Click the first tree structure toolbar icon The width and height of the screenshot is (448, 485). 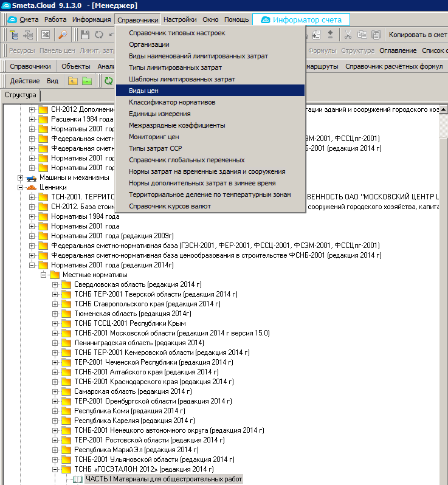(13, 35)
